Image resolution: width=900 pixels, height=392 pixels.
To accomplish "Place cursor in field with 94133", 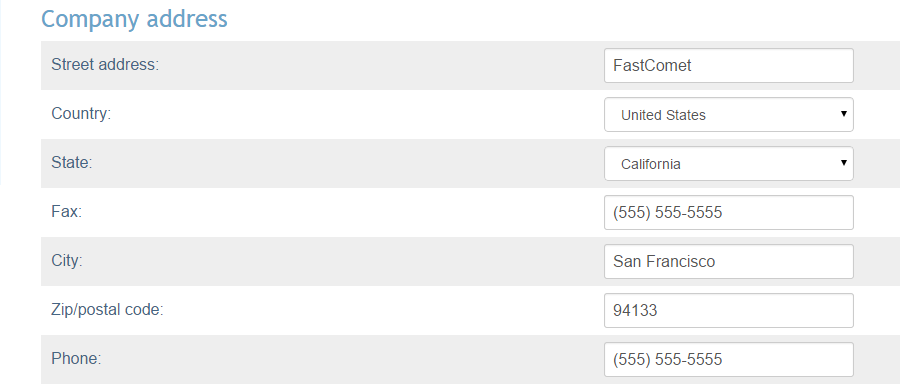I will point(728,311).
